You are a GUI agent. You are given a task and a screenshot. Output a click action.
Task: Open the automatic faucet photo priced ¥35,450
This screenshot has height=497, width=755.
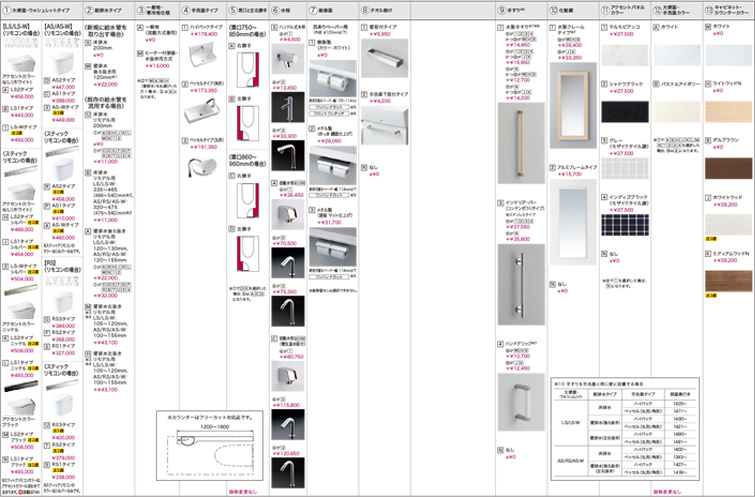[288, 214]
